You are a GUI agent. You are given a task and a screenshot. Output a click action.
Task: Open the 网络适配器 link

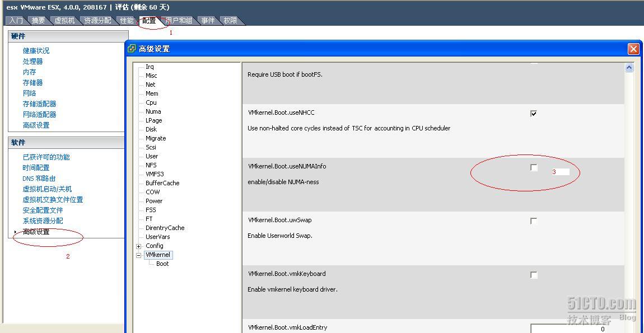(x=39, y=115)
